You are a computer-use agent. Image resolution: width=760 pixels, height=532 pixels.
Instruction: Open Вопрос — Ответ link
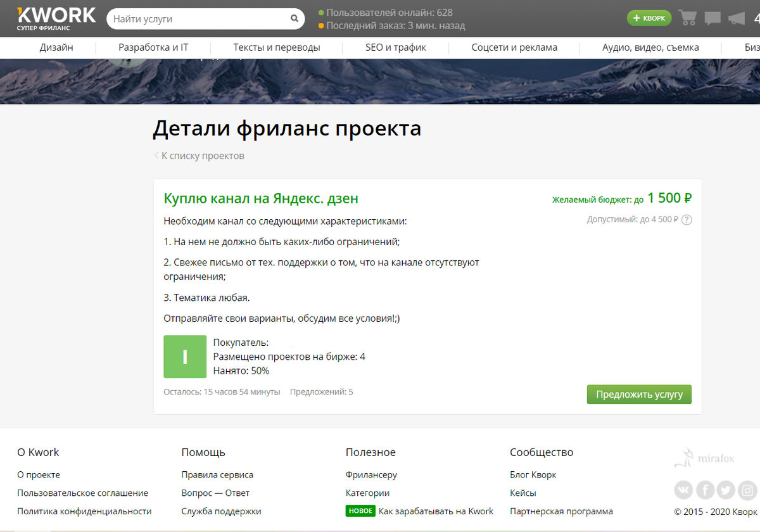[215, 493]
